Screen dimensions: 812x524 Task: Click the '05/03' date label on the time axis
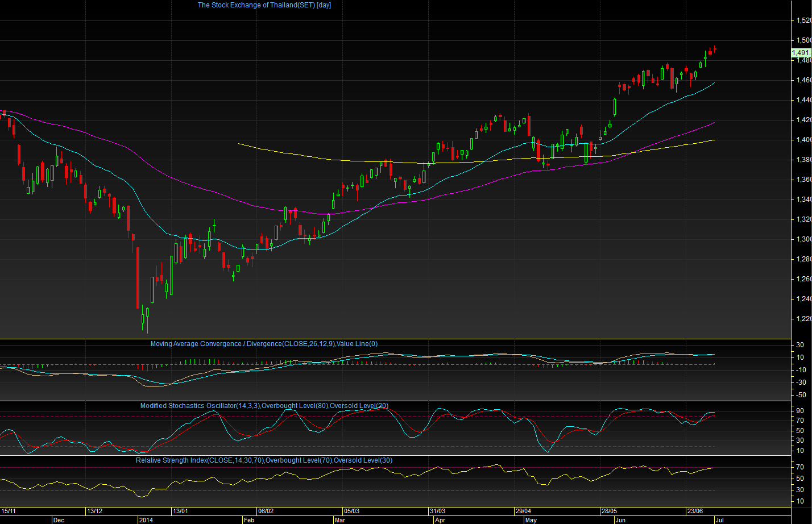coord(351,510)
